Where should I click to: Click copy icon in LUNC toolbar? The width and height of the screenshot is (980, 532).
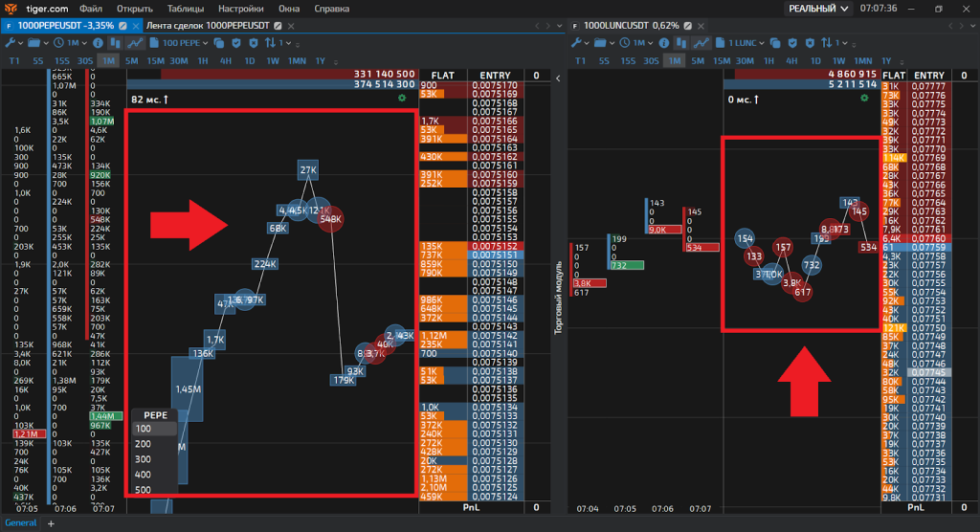(775, 43)
